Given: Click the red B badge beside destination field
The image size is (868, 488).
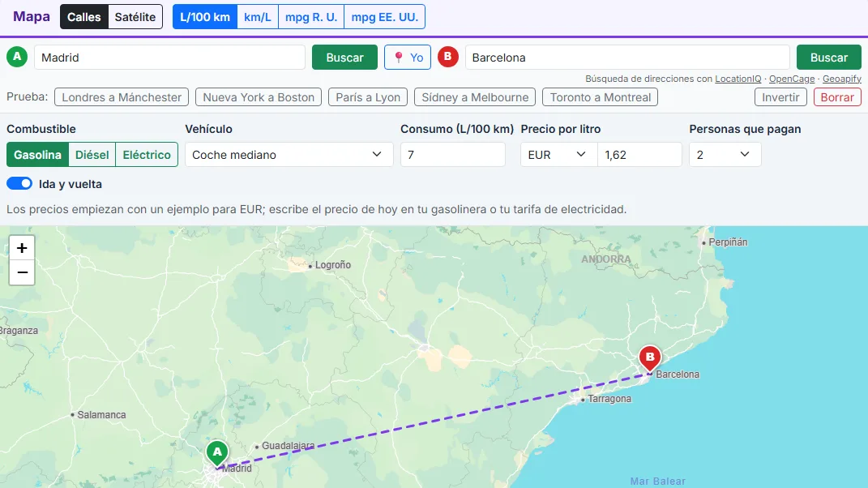Looking at the screenshot, I should pyautogui.click(x=448, y=57).
